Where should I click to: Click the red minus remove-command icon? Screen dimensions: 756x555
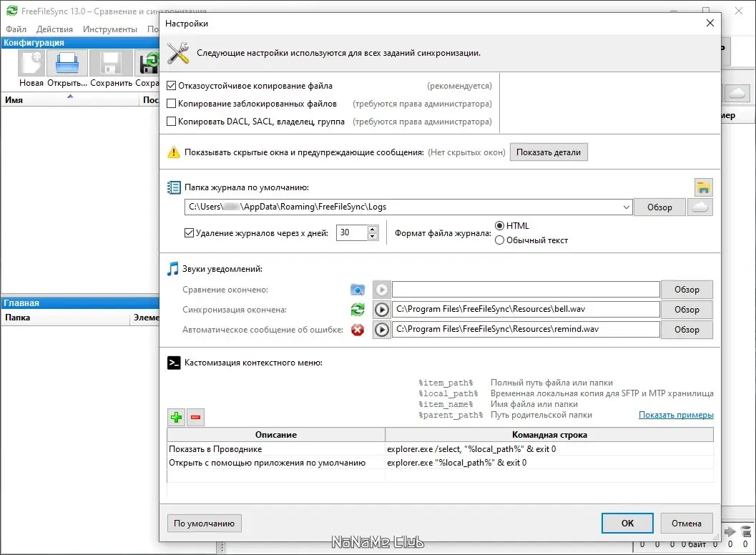[x=196, y=417]
